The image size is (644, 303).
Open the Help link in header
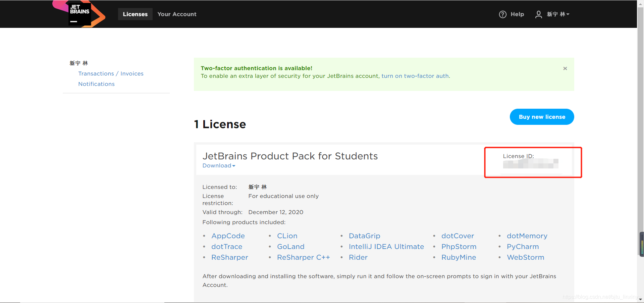click(517, 14)
